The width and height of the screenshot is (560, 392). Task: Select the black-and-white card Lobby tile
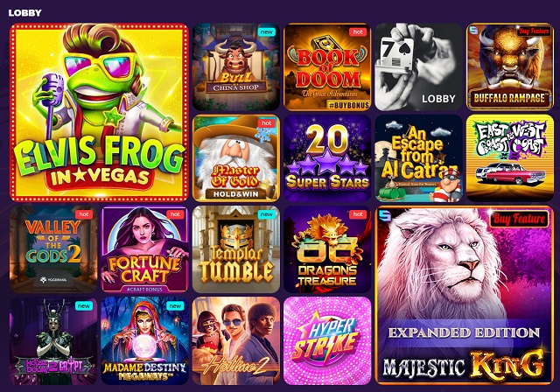[418, 66]
